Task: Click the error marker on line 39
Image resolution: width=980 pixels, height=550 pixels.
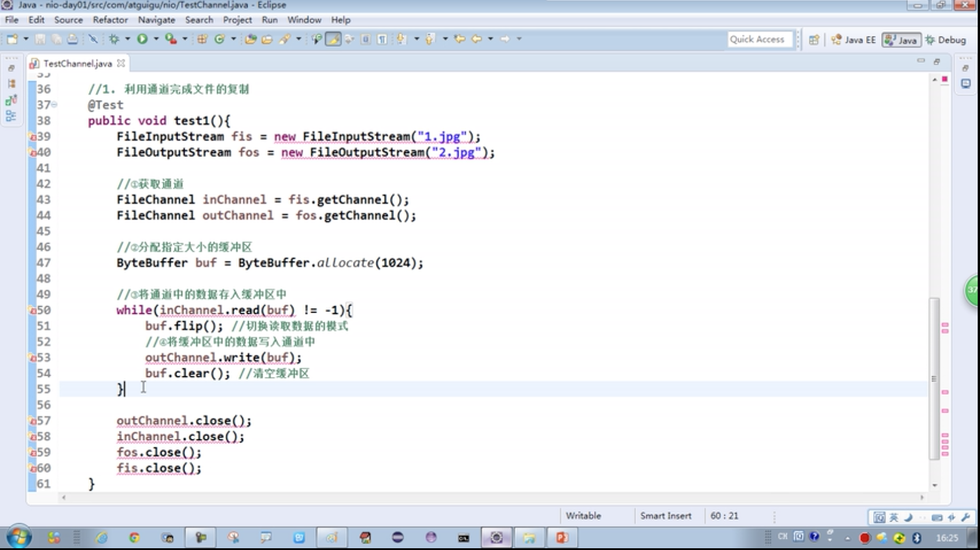Action: 33,137
